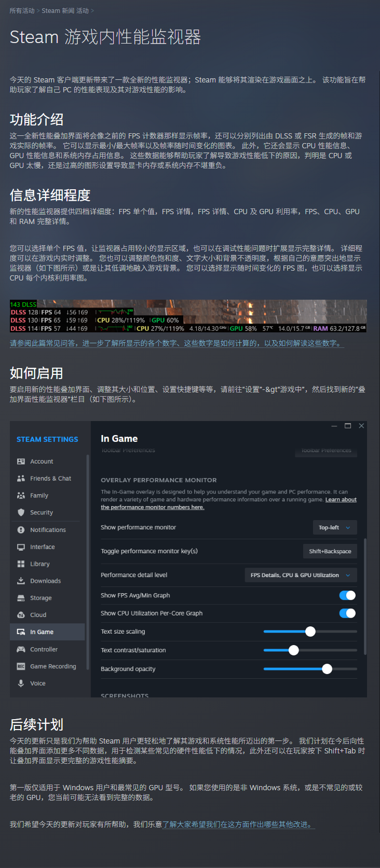Click the 后续计划 section heading
This screenshot has height=868, width=380.
tap(36, 724)
